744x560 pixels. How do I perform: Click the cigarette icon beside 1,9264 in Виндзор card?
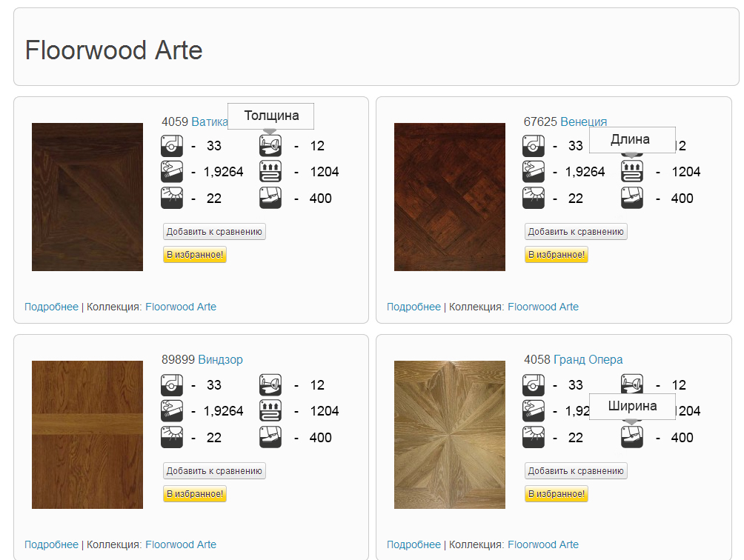(172, 410)
